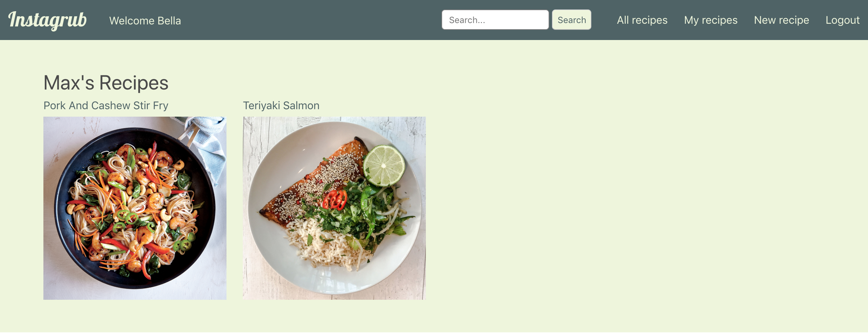Click the Search button

pos(572,20)
